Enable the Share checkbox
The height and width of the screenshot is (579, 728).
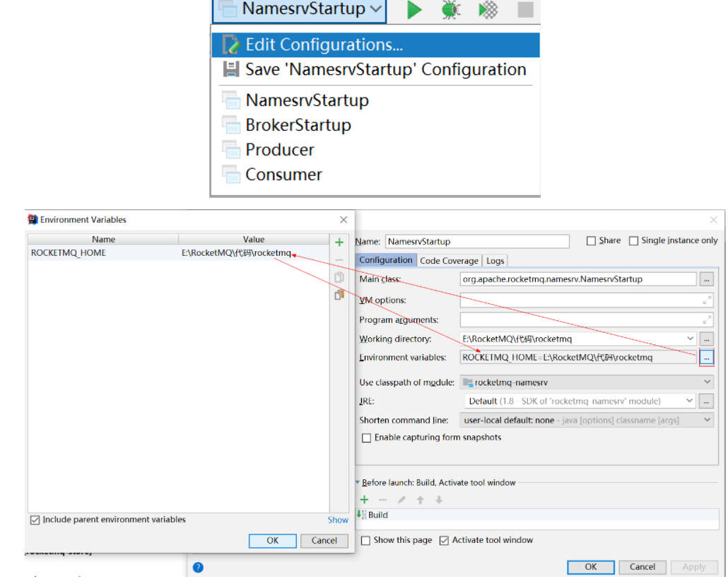591,241
